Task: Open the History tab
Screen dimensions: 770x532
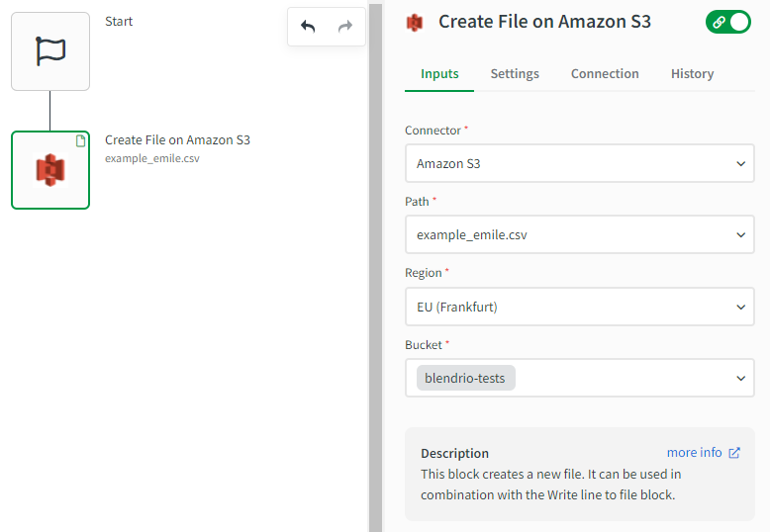Action: (692, 74)
